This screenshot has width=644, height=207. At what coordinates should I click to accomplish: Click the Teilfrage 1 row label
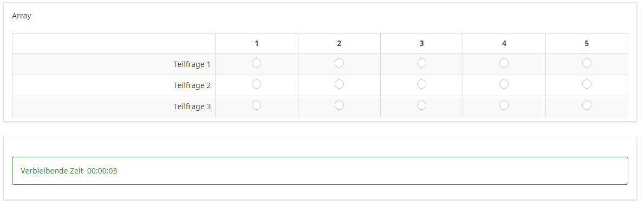tap(192, 64)
